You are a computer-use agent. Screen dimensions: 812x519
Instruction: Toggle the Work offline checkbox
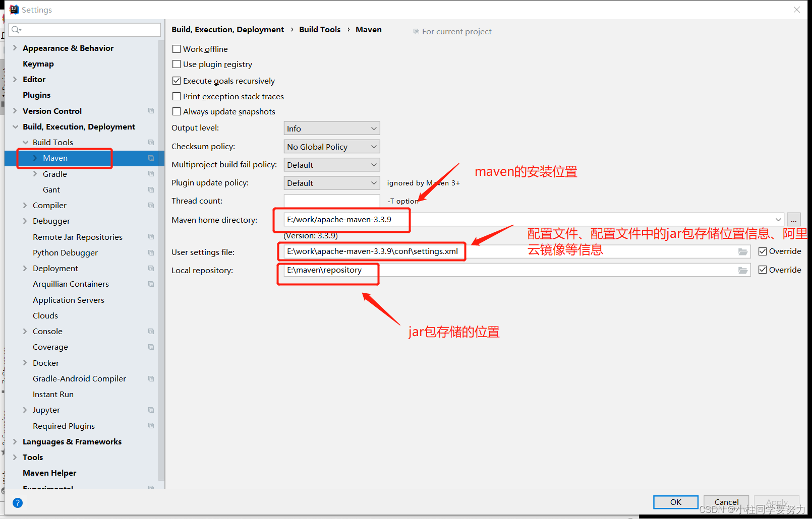177,49
